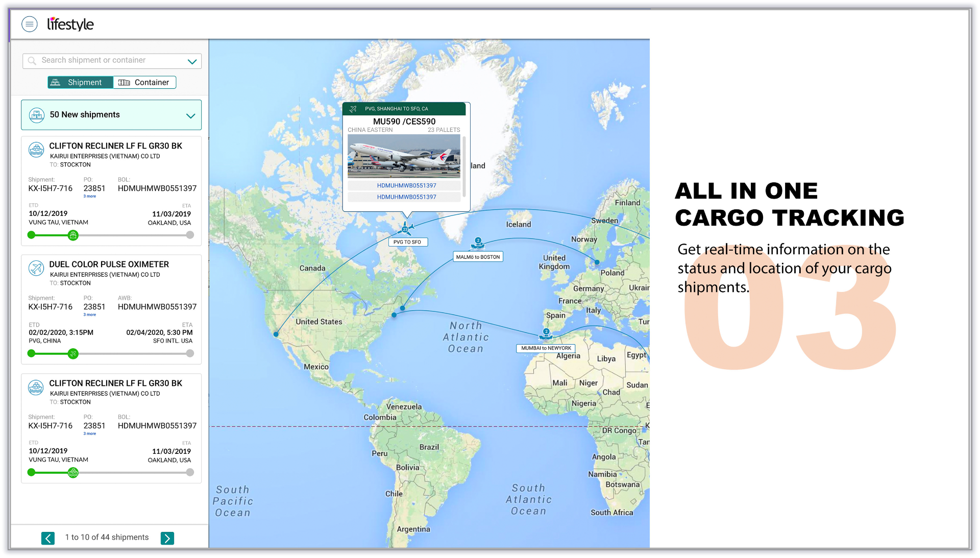This screenshot has width=980, height=558.
Task: Click ship icon on first Clifton Recliner card
Action: pos(36,149)
